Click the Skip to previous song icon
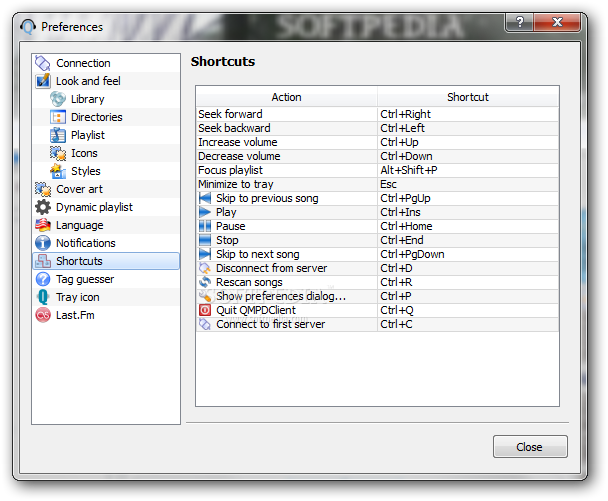 click(x=205, y=198)
